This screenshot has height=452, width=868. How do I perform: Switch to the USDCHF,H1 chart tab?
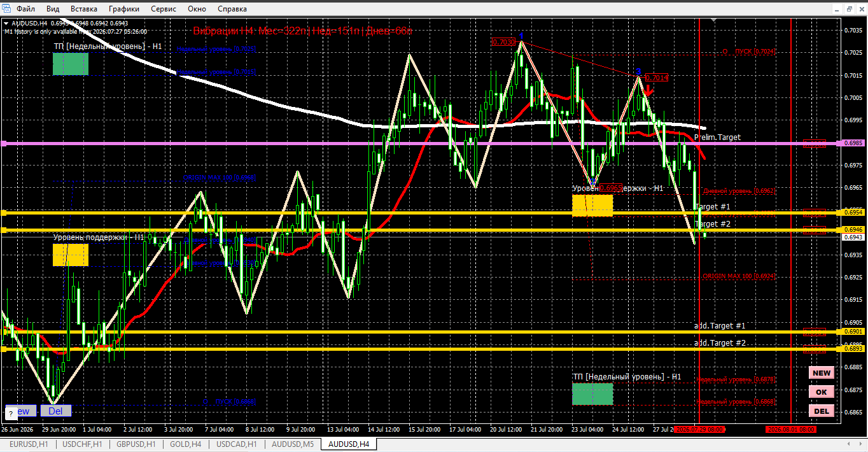(x=81, y=444)
